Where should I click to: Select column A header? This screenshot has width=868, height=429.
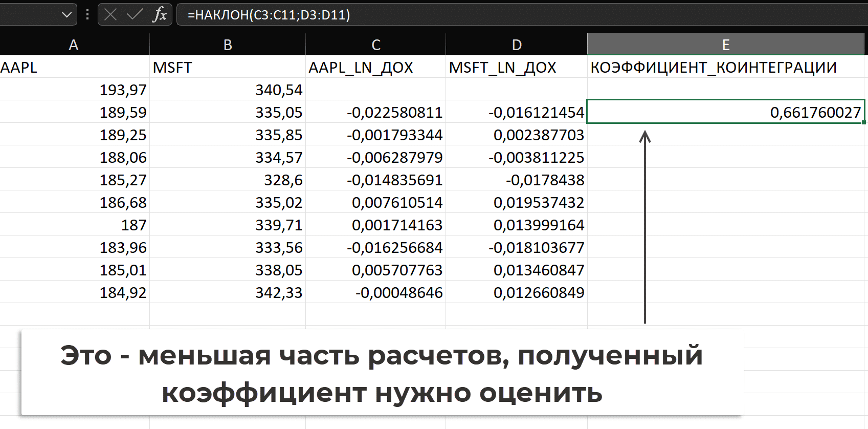[74, 45]
